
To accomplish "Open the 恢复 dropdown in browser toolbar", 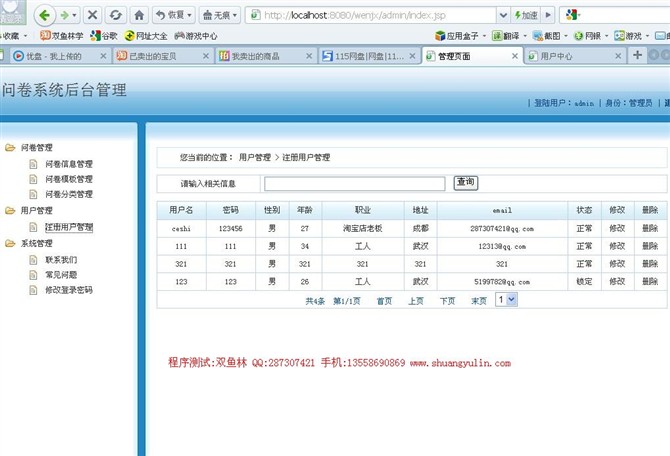I will point(175,15).
